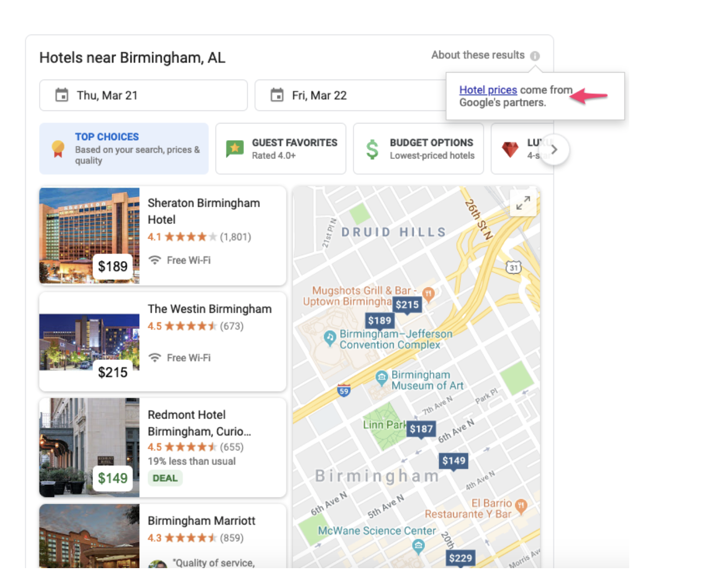
Task: Select the Budget Options filter tab
Action: click(x=418, y=149)
